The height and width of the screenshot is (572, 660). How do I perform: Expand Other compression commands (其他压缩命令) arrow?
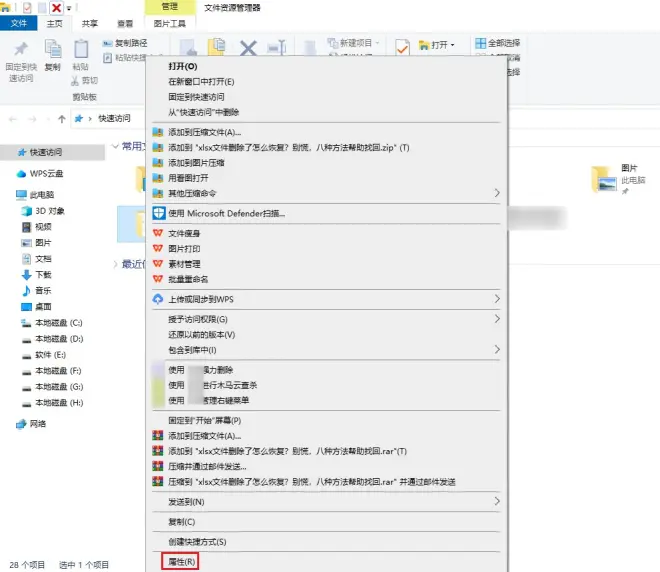pyautogui.click(x=497, y=193)
